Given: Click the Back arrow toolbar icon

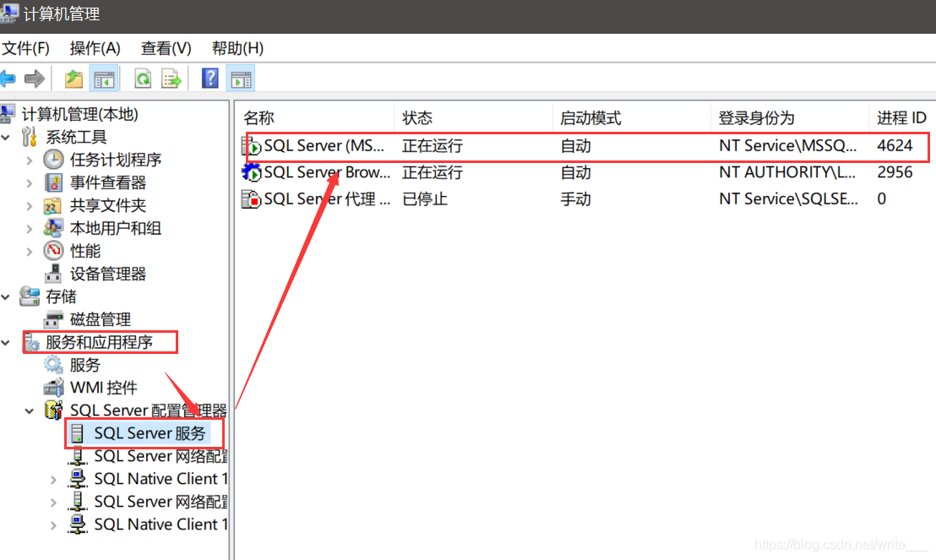Looking at the screenshot, I should [8, 79].
